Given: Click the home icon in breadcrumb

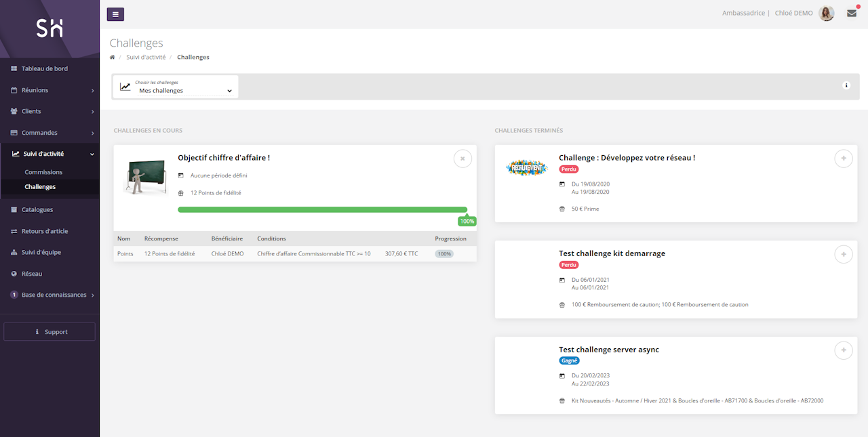Looking at the screenshot, I should tap(113, 58).
